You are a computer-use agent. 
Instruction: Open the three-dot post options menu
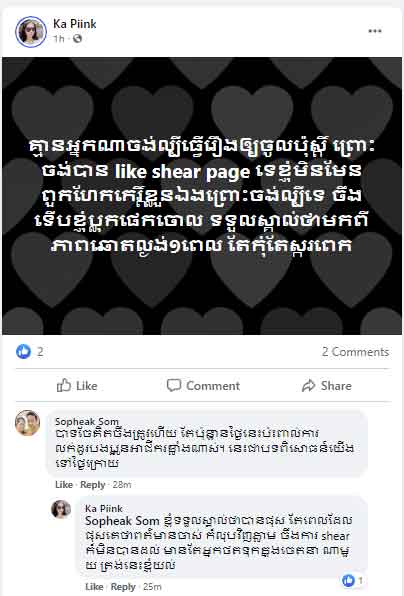point(375,31)
